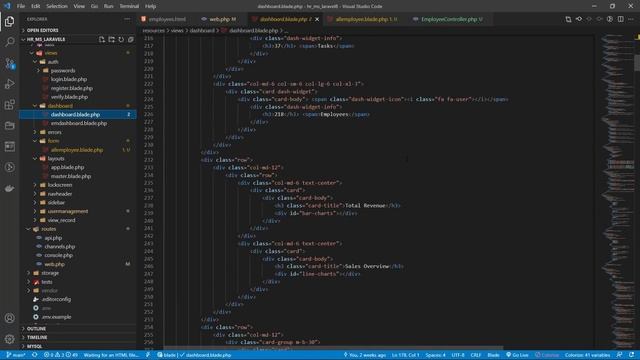Expand the passwords folder
Viewport: 640px width, 360px height.
[78, 71]
